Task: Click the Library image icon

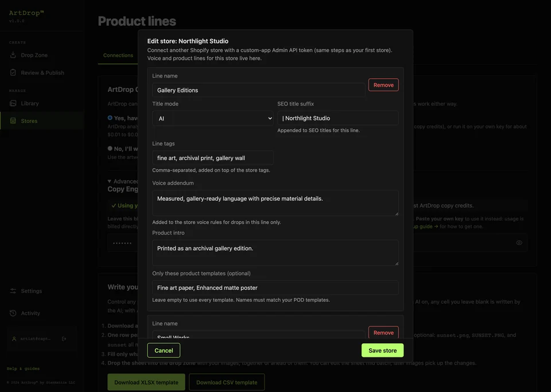Action: point(13,103)
